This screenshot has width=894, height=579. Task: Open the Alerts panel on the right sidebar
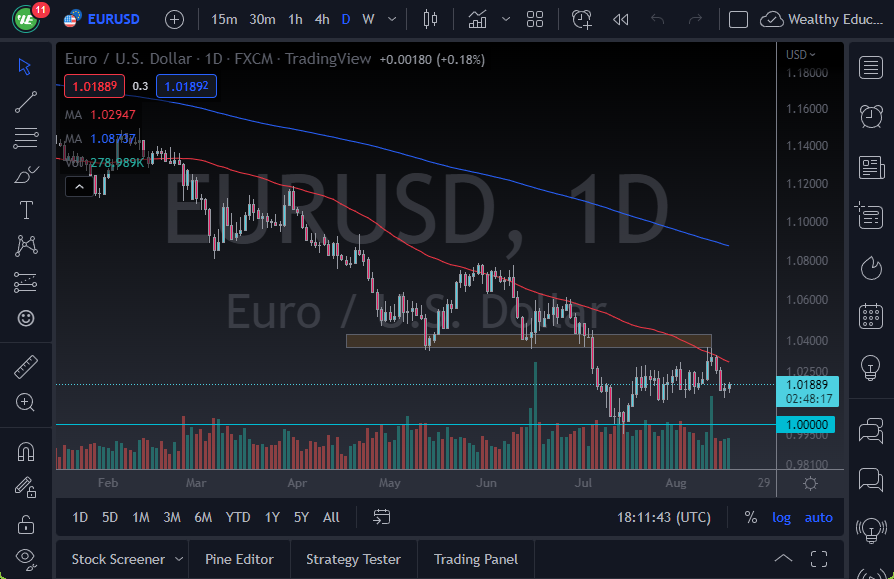click(x=869, y=118)
